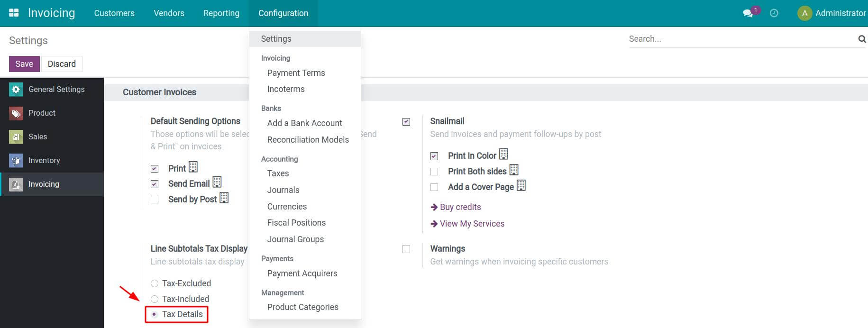Enable the Warnings checkbox
Image resolution: width=868 pixels, height=328 pixels.
point(406,248)
